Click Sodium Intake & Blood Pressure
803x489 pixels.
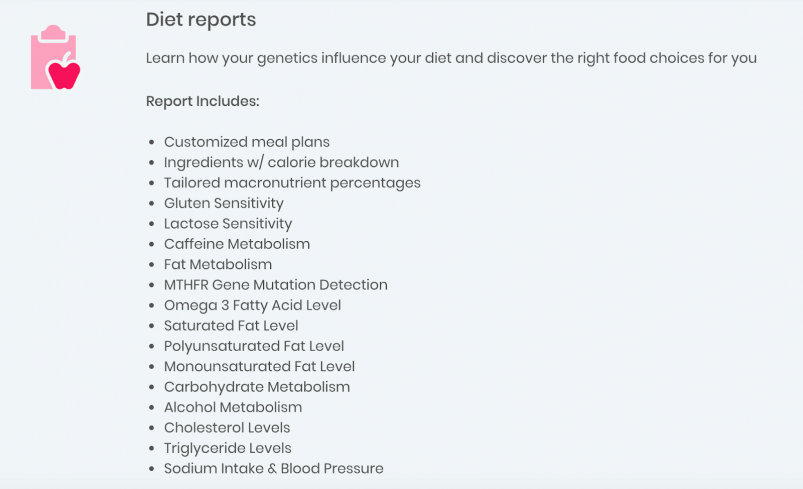(x=273, y=469)
